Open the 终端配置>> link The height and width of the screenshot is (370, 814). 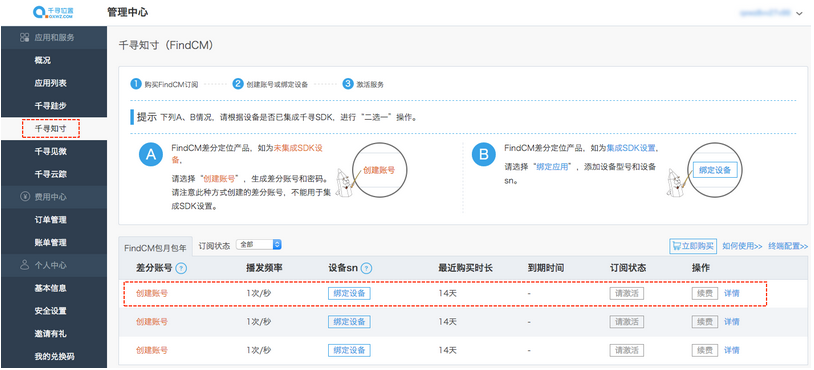point(789,246)
